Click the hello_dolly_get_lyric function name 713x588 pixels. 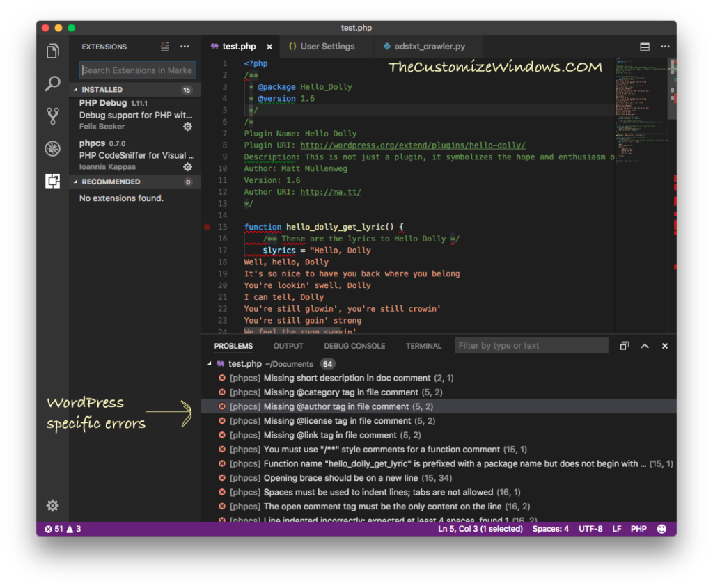point(335,227)
